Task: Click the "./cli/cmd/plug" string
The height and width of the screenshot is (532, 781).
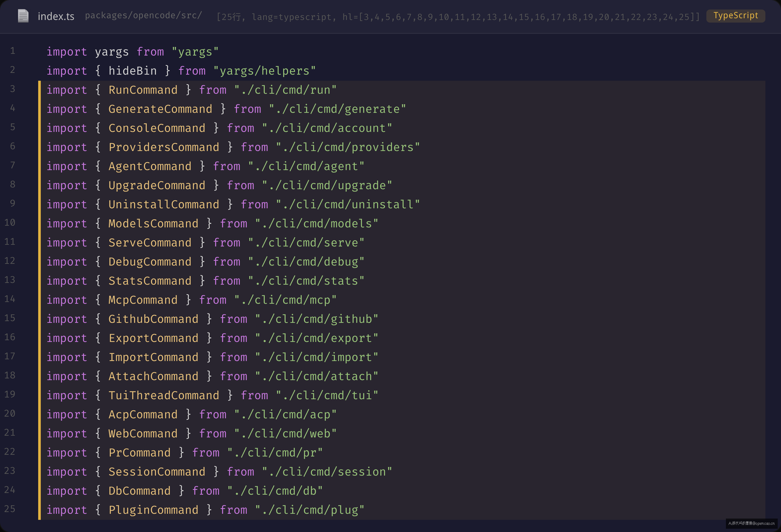Action: (x=310, y=510)
